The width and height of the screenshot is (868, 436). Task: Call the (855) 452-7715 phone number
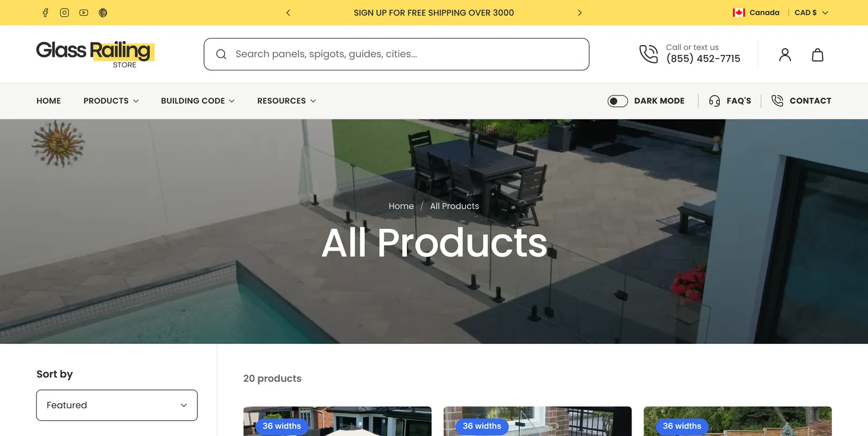703,59
